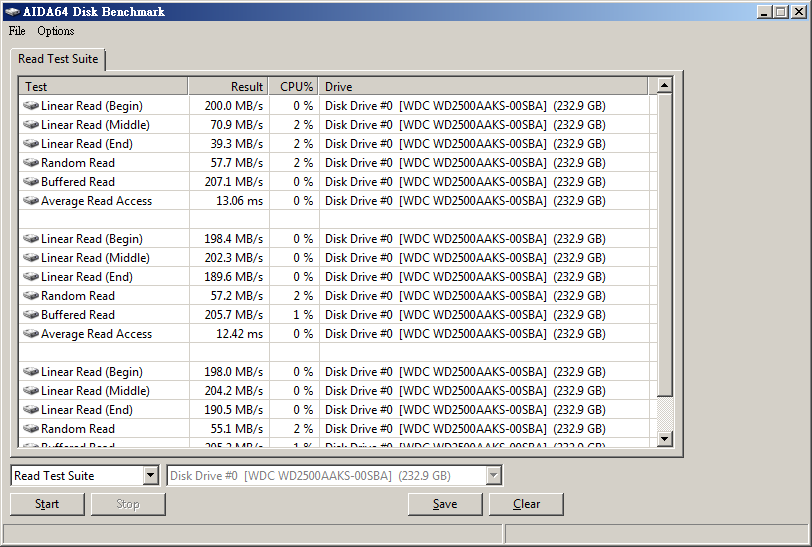This screenshot has height=547, width=812.
Task: Click the 1 % CPU cell in the 205.7 MB/s row
Action: pyautogui.click(x=294, y=314)
